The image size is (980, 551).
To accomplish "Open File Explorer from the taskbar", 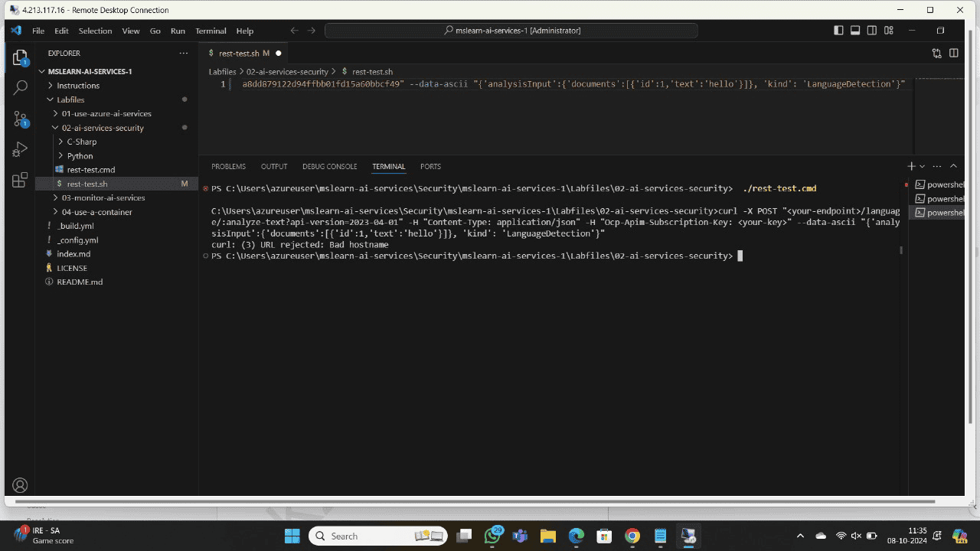I will pyautogui.click(x=547, y=536).
